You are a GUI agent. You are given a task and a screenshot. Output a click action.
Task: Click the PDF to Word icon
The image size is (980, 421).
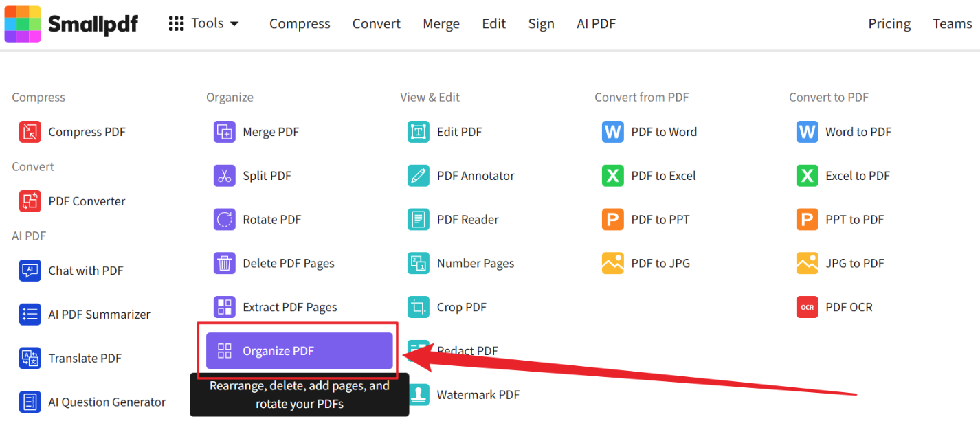pyautogui.click(x=612, y=132)
